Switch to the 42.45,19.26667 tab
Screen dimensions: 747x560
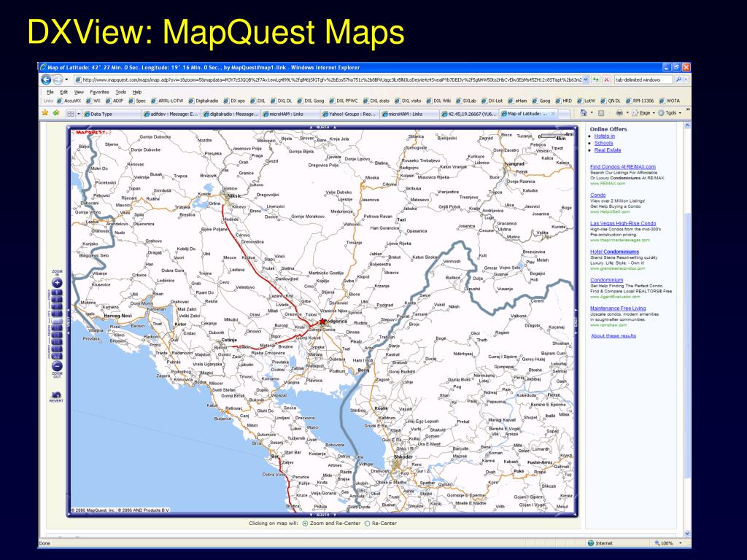469,114
